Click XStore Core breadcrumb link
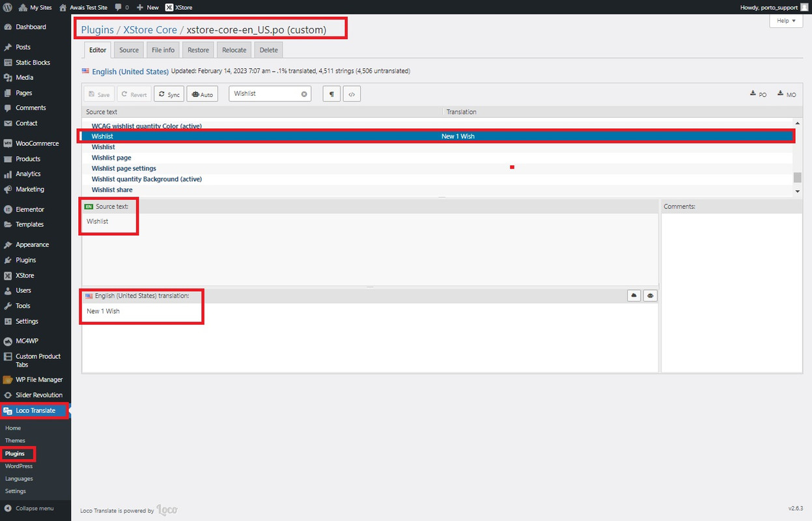Screen dimensions: 812x521 [x=150, y=30]
